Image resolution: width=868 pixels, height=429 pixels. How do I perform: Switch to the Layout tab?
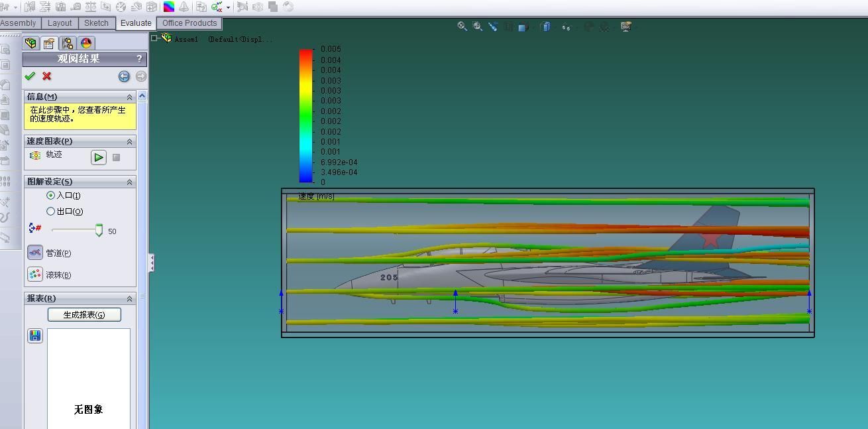pyautogui.click(x=60, y=23)
